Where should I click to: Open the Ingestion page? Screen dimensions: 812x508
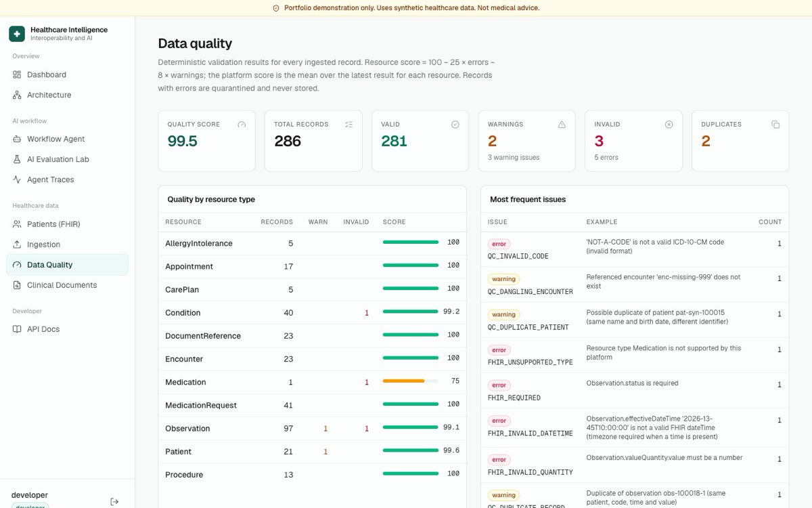pos(68,245)
